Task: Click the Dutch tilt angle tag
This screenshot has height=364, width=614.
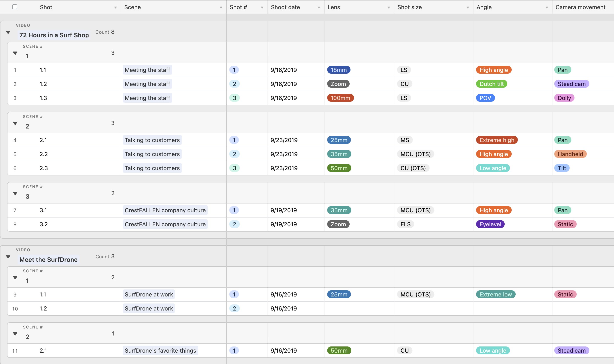Action: coord(491,84)
